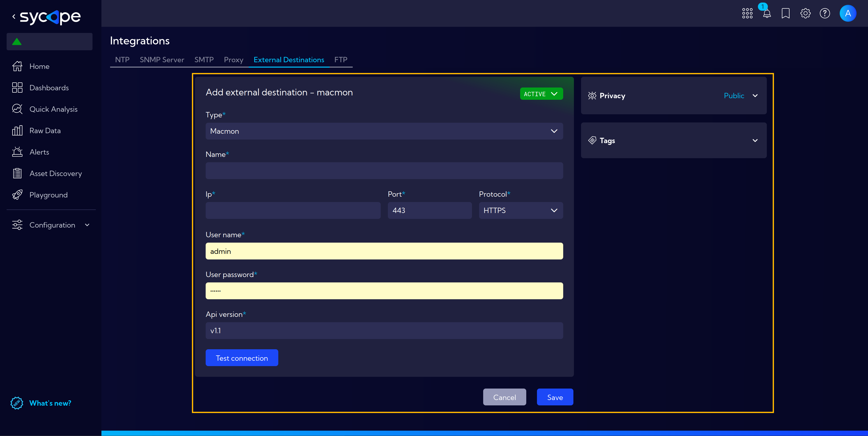Open the Type dropdown showing Macmon
The image size is (868, 436).
pos(384,131)
